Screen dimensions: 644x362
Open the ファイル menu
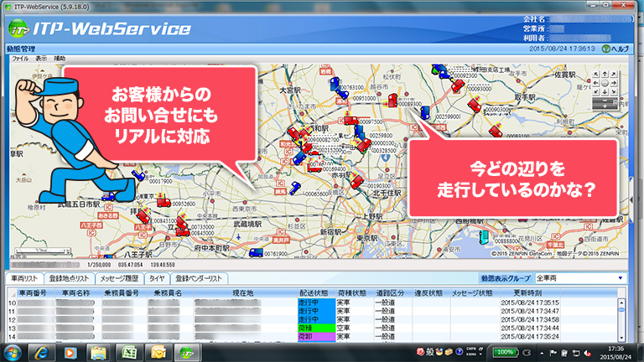20,59
